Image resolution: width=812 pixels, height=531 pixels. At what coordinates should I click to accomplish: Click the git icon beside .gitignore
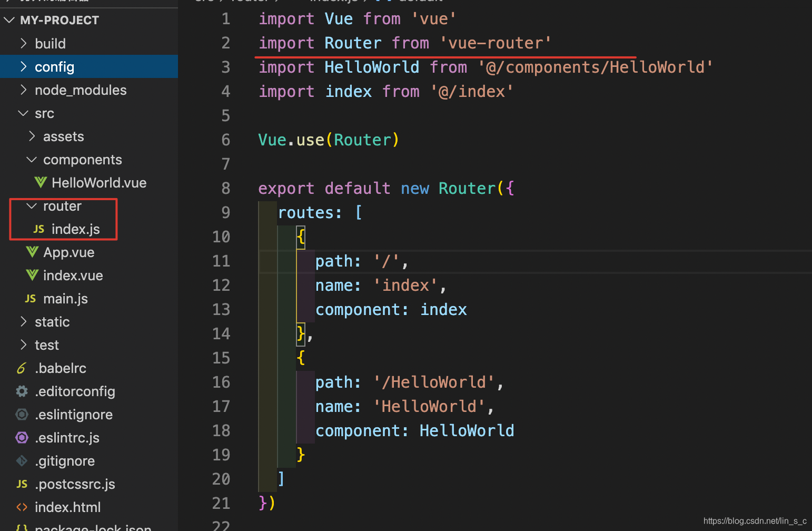(22, 461)
